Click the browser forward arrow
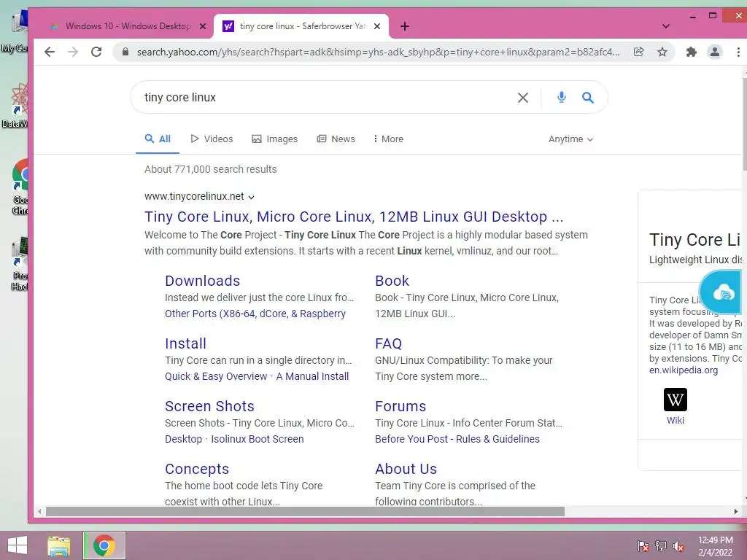Screen dimensions: 747x560 pos(73,52)
